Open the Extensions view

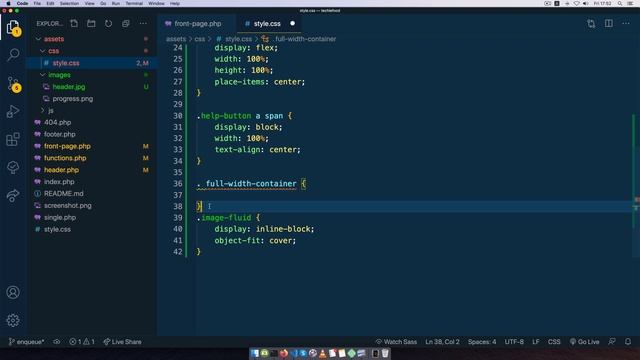pyautogui.click(x=13, y=139)
